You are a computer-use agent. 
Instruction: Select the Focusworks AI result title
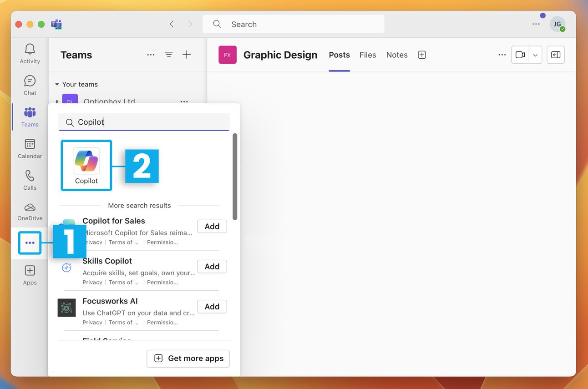pyautogui.click(x=110, y=301)
